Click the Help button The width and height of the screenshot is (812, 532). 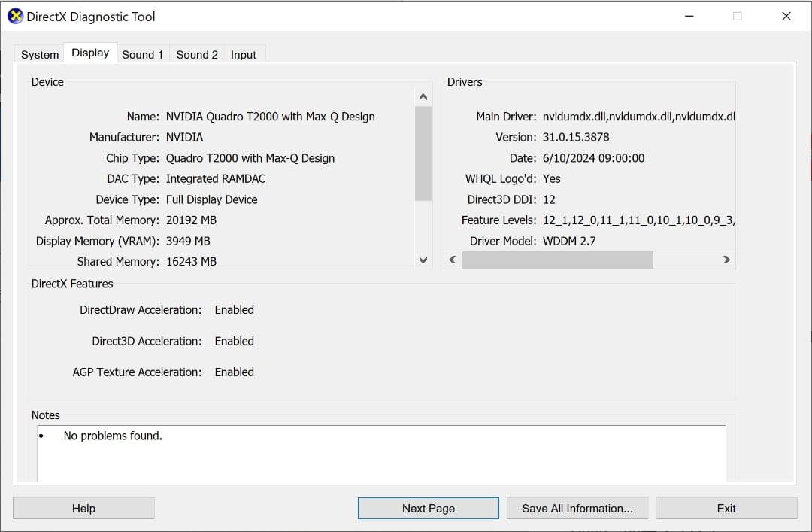83,508
